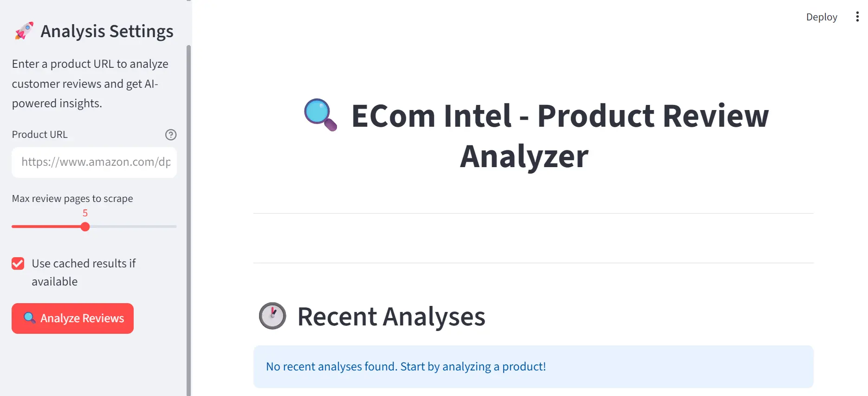Viewport: 868px width, 396px height.
Task: Click the clock icon beside Recent Analyses
Action: [x=272, y=316]
